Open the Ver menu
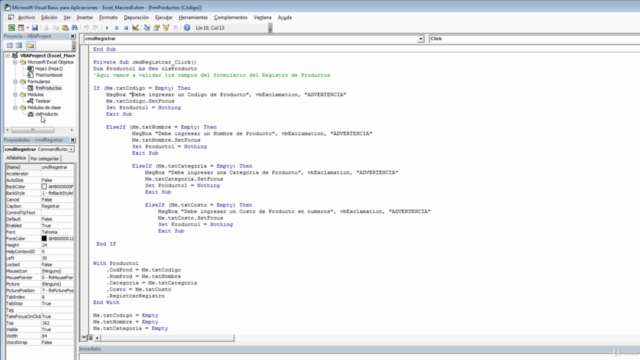Screen dimensions: 640x360 point(67,18)
